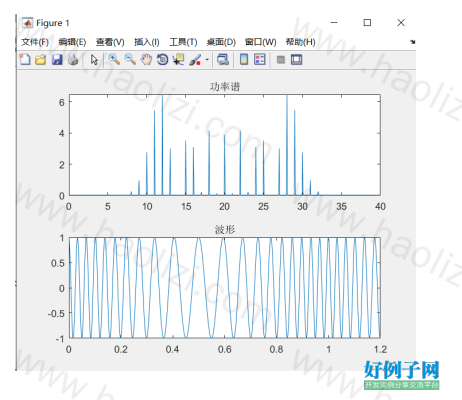Insert Legend from toolbar
Screen dimensions: 462x400
click(260, 60)
